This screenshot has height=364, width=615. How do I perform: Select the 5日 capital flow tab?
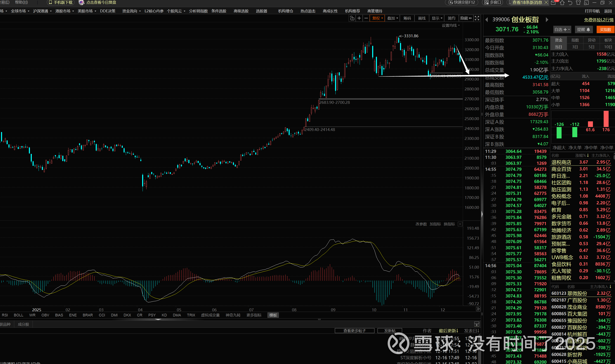click(591, 47)
